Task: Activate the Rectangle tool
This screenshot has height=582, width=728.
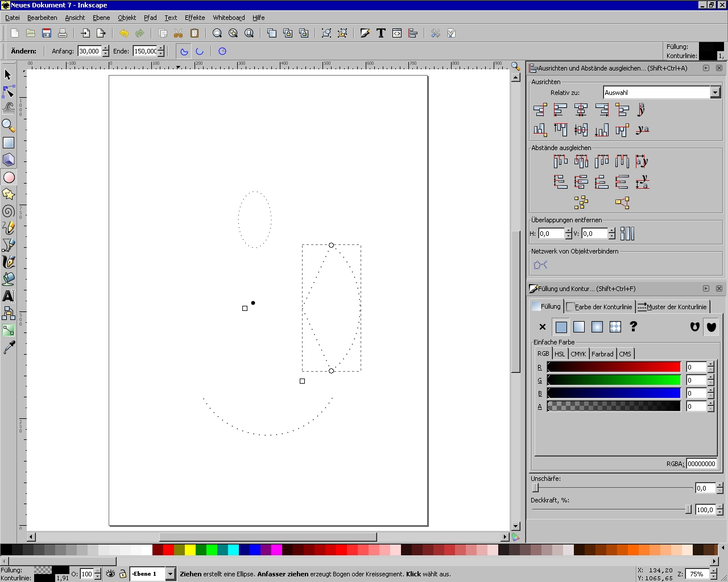Action: [x=9, y=143]
